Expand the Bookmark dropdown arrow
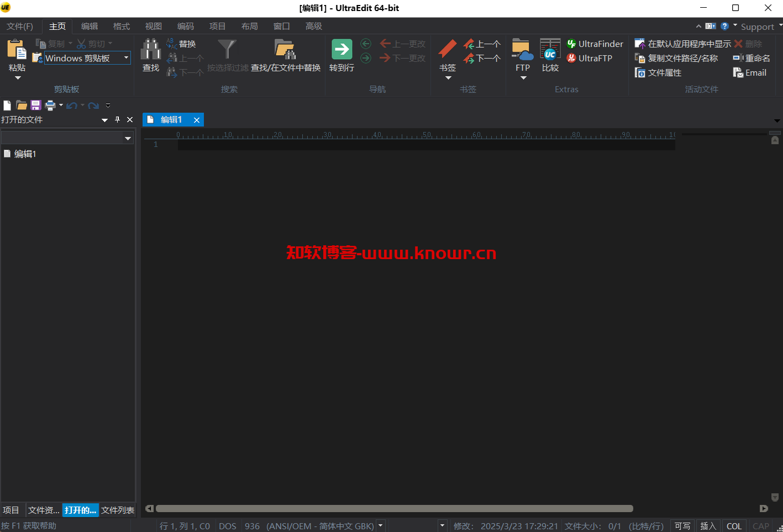 tap(448, 78)
